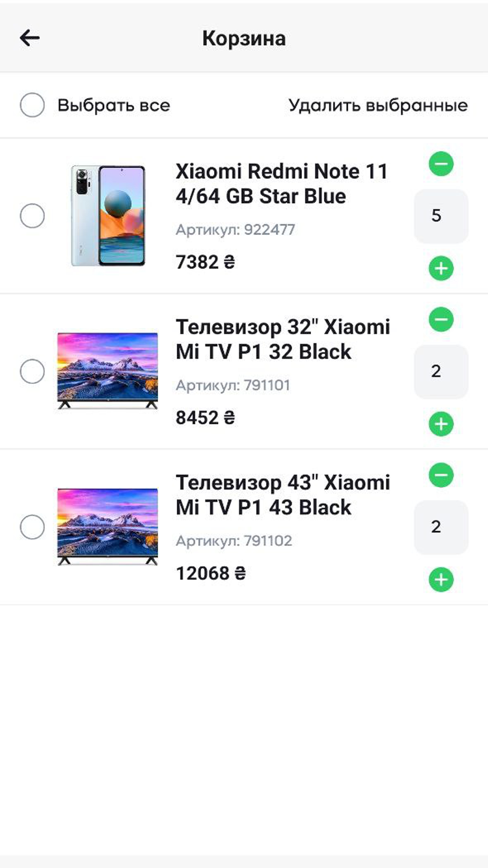
Task: Tap the 32" TV product image
Action: [x=108, y=371]
